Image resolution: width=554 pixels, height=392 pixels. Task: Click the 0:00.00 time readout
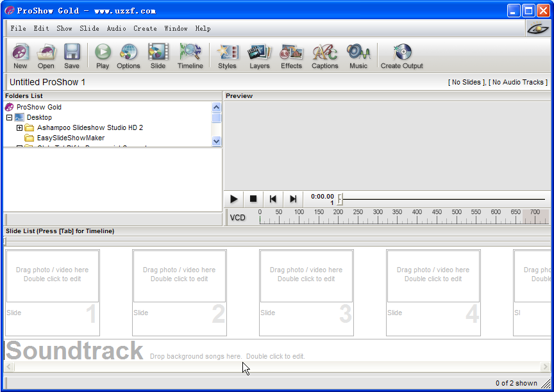pyautogui.click(x=323, y=197)
